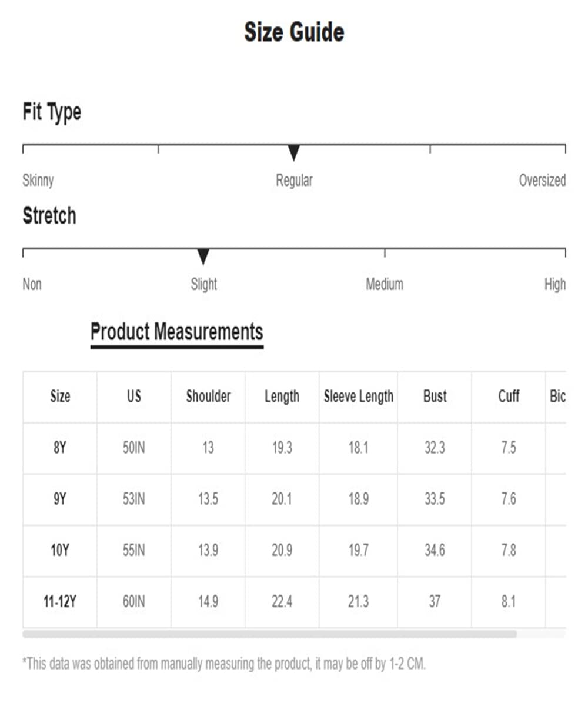
Task: Click the Cuff column header
Action: (509, 397)
